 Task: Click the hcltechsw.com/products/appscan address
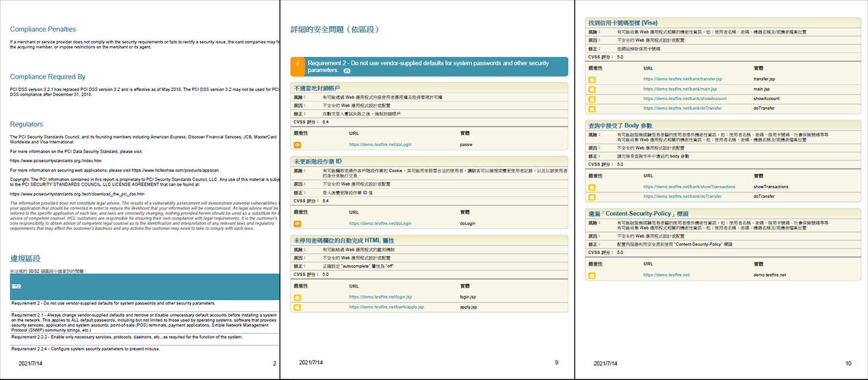click(x=175, y=170)
